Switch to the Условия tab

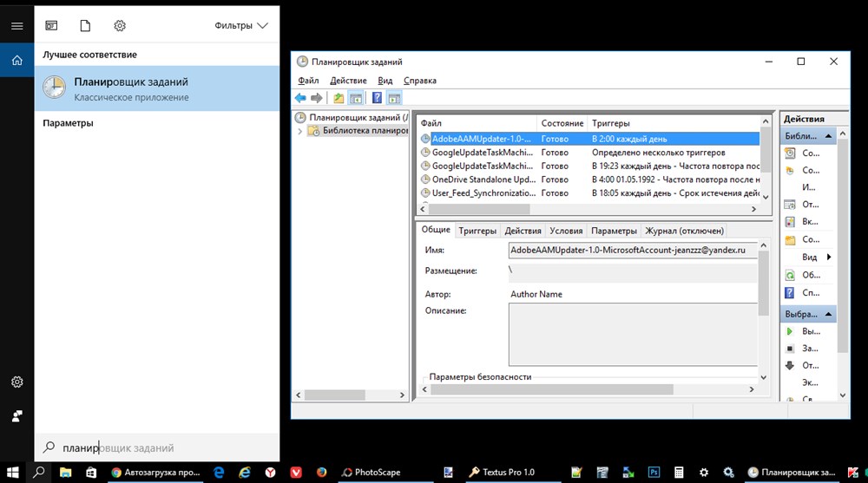coord(566,231)
